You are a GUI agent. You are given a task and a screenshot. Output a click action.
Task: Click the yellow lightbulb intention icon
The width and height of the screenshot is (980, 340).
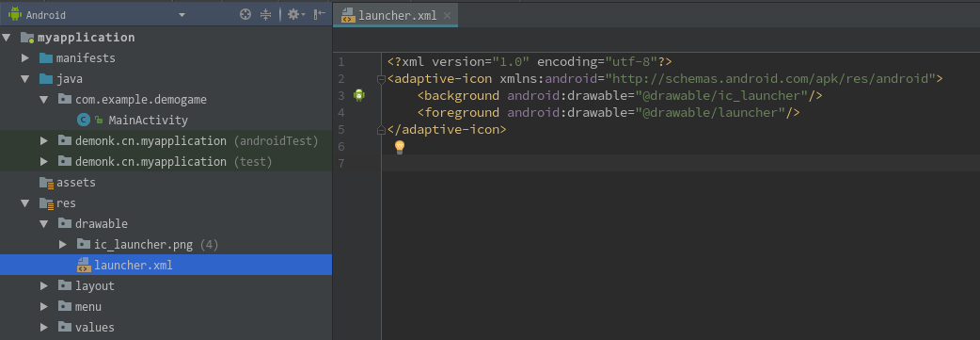pyautogui.click(x=400, y=147)
